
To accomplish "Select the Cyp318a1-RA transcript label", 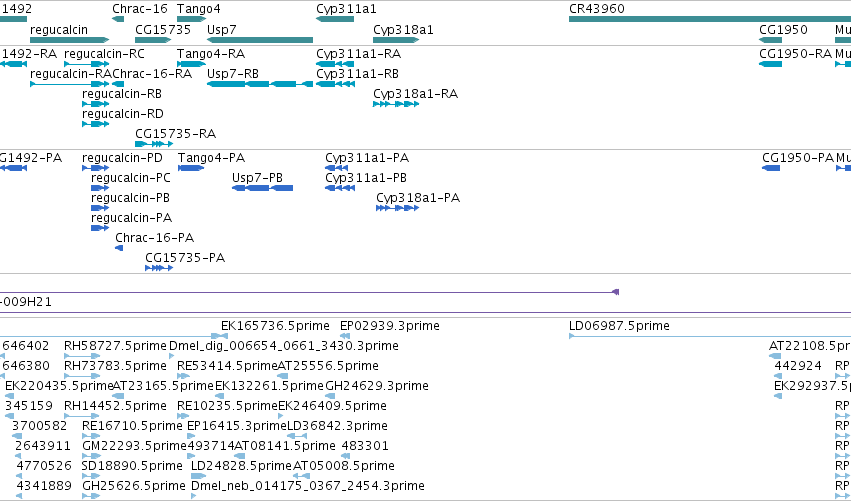I will pyautogui.click(x=416, y=94).
